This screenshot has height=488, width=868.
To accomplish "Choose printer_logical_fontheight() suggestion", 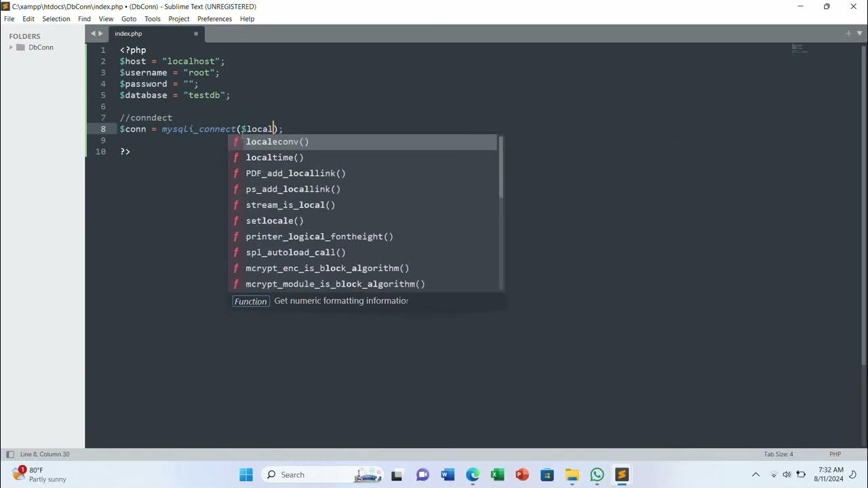I will (x=363, y=237).
